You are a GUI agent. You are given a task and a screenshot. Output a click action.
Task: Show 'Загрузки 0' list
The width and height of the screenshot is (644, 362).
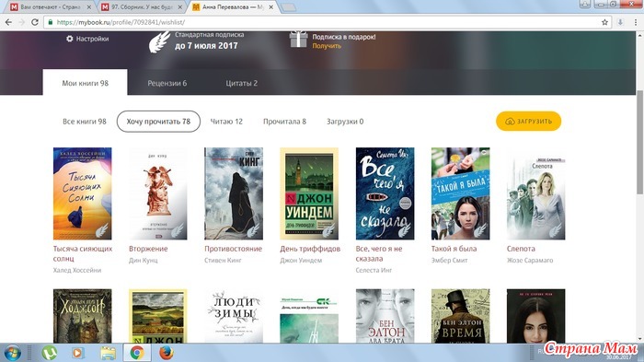[x=345, y=122]
